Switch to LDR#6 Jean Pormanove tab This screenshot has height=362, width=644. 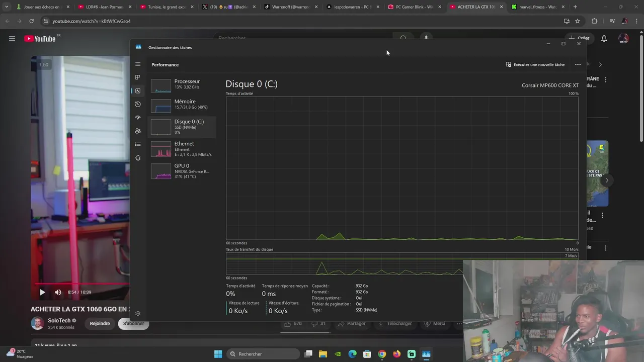[x=104, y=7]
